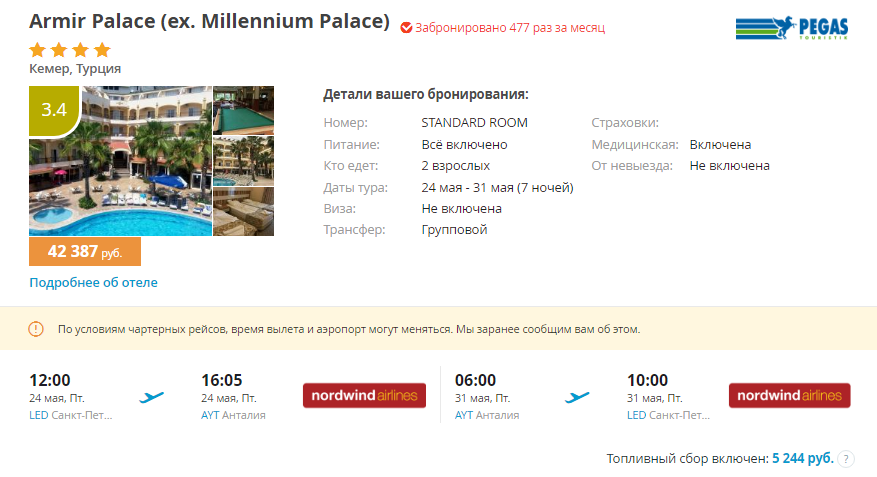Screen dimensions: 877x477
Task: Click the 5 244 руб. fuel surcharge amount
Action: click(802, 458)
